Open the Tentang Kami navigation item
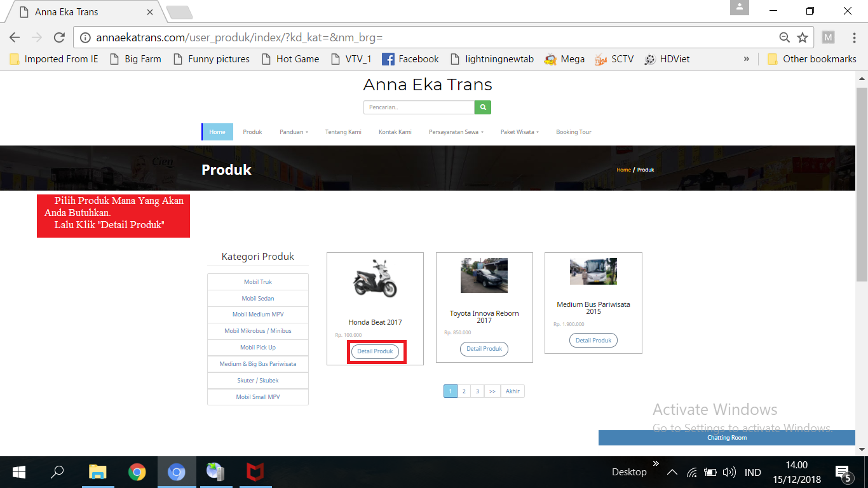Screen dimensions: 868x488 pos(343,132)
